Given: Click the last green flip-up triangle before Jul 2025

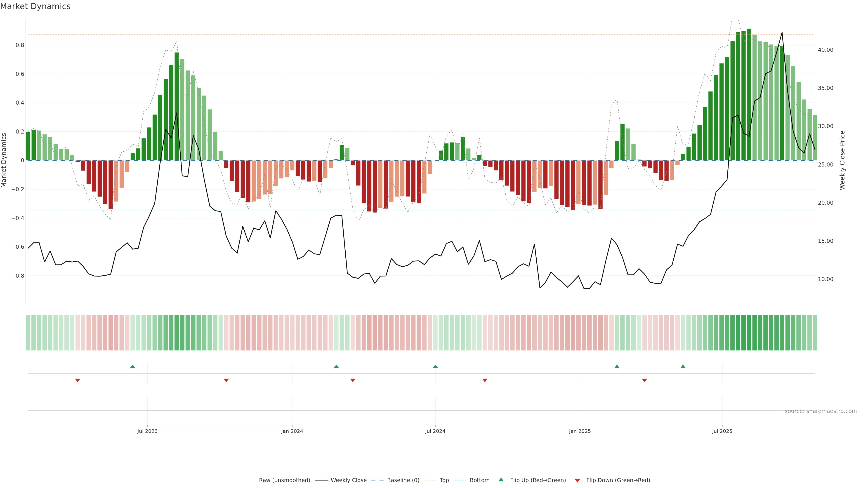Looking at the screenshot, I should [x=683, y=366].
